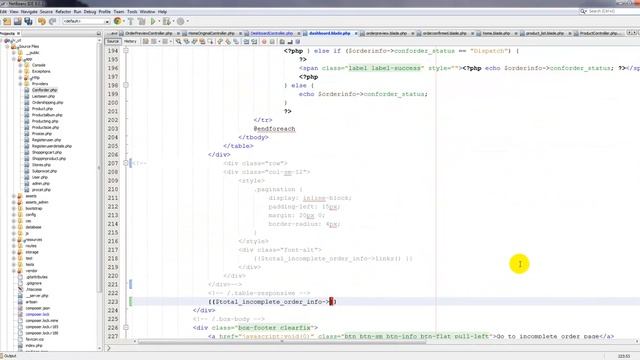Select composer.json in the project tree

(38, 309)
